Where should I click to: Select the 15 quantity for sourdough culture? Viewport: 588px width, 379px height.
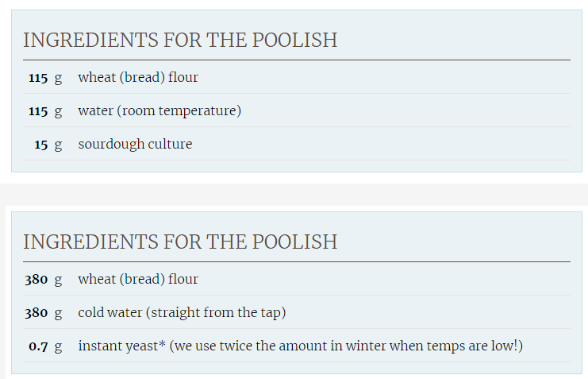41,145
